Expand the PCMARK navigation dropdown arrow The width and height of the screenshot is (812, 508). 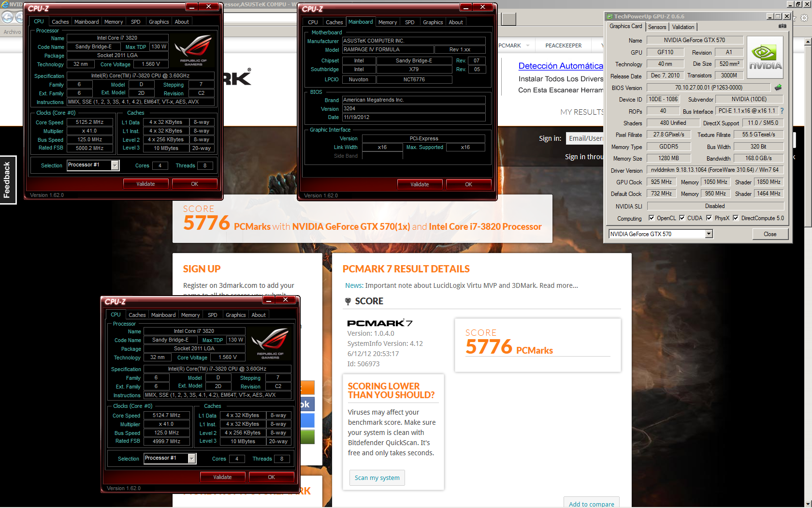click(528, 45)
